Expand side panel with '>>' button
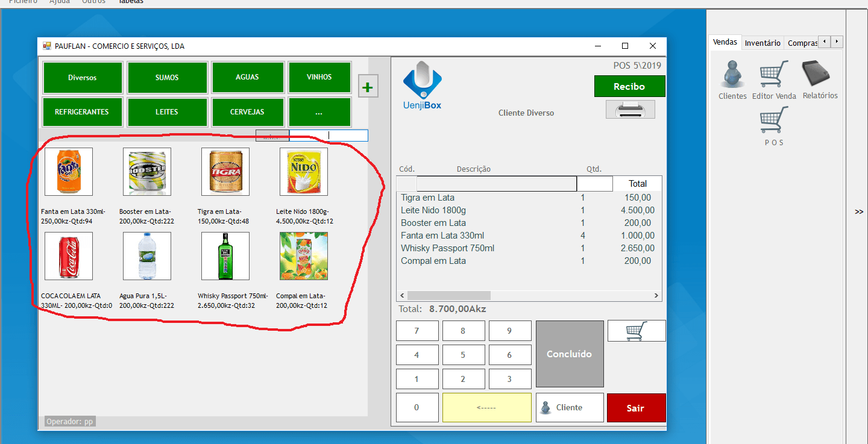868x444 pixels. pyautogui.click(x=859, y=211)
